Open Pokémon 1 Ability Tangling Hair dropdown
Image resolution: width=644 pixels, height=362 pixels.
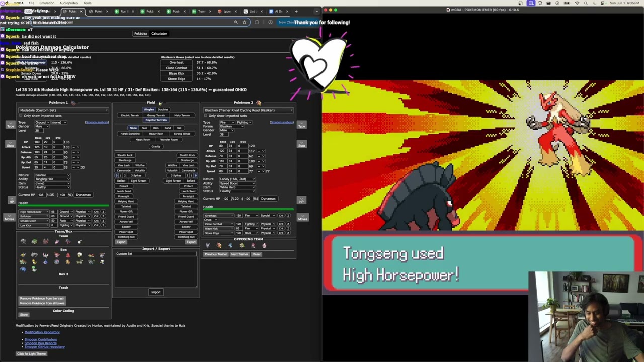point(52,179)
